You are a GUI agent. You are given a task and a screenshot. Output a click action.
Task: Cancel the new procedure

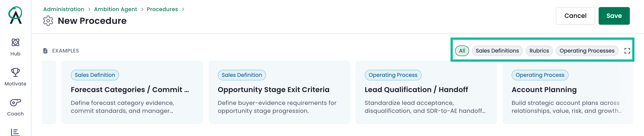(x=575, y=16)
